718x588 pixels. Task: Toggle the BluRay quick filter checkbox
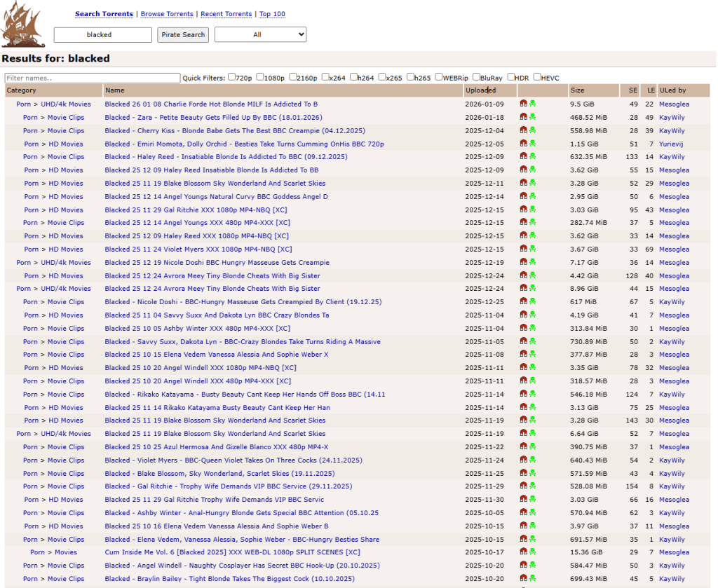pos(477,77)
